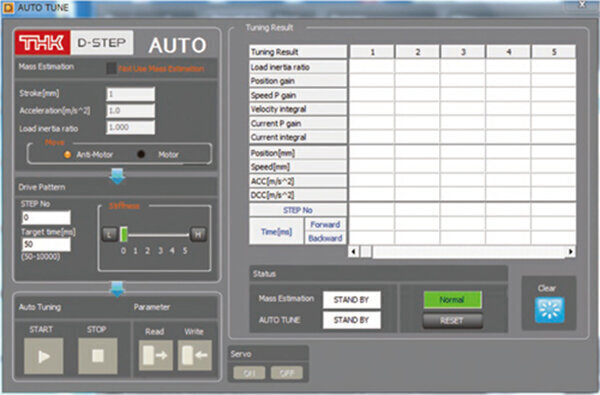This screenshot has height=395, width=600.
Task: Click the AUTO TUNE title bar icon
Action: click(8, 8)
